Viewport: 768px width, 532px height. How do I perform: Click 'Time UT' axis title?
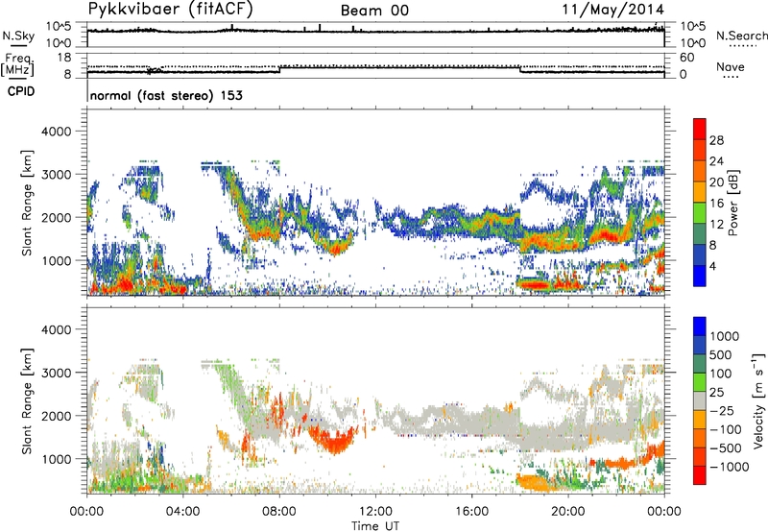tap(375, 526)
